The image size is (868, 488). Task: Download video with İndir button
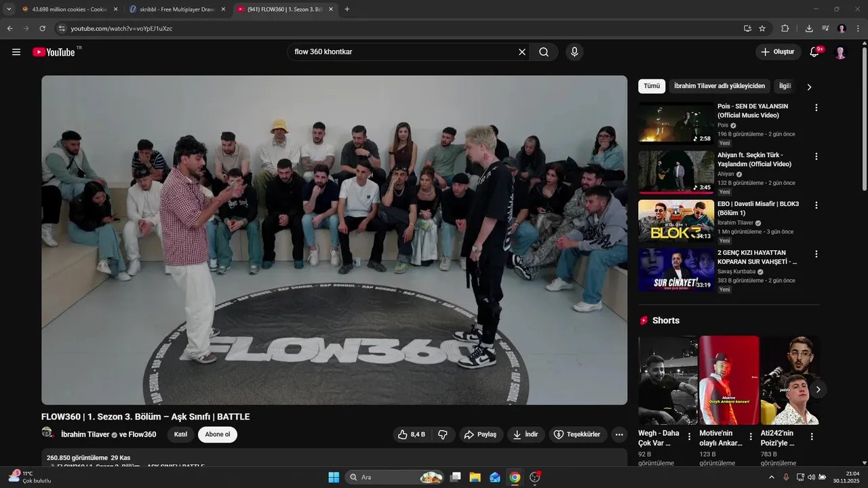point(526,434)
